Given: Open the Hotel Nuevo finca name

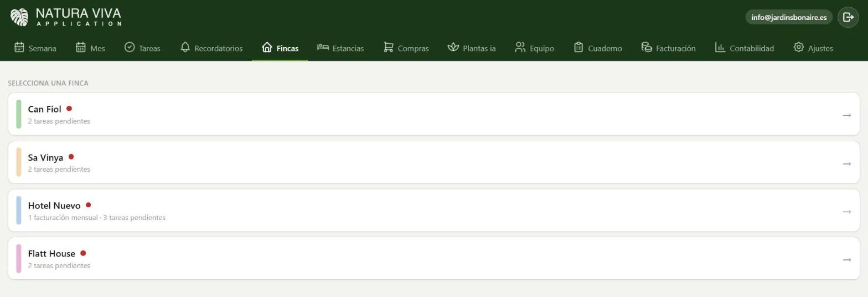Looking at the screenshot, I should tap(54, 206).
